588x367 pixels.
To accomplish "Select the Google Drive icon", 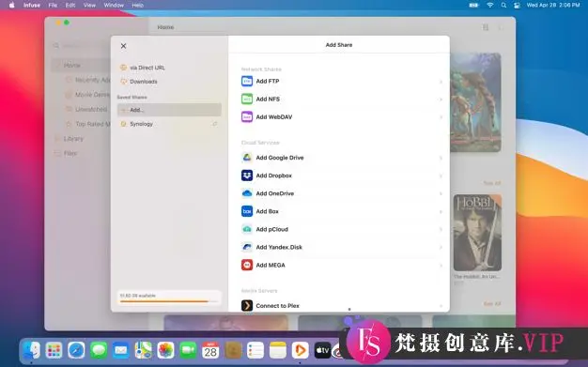I will coord(247,158).
